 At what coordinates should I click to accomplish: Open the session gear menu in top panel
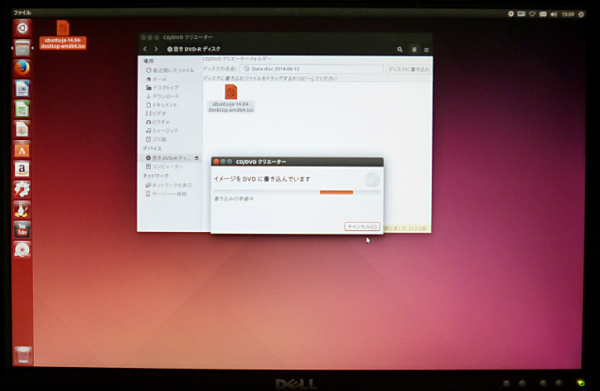coord(581,14)
